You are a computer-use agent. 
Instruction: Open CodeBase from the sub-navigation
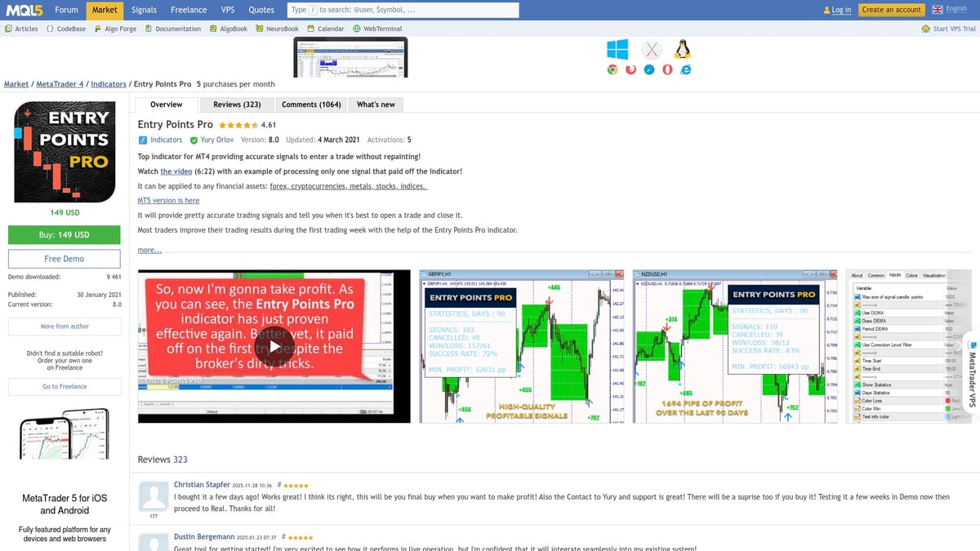[x=68, y=29]
